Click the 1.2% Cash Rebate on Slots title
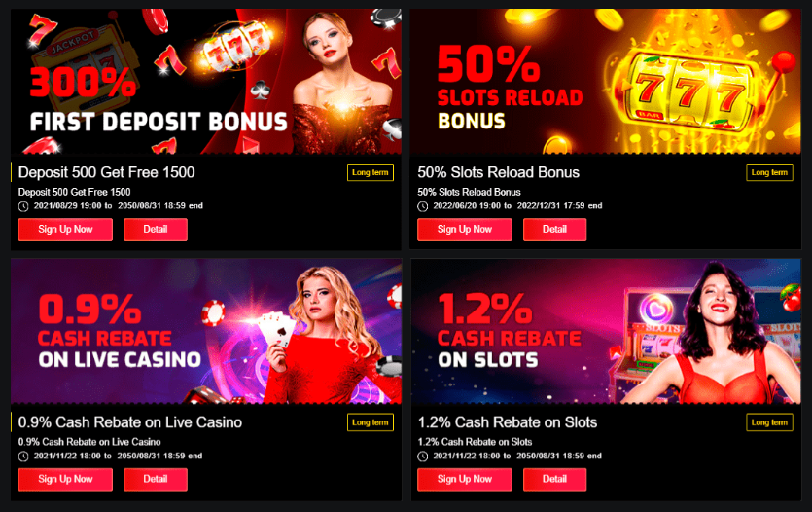The width and height of the screenshot is (812, 512). (508, 422)
